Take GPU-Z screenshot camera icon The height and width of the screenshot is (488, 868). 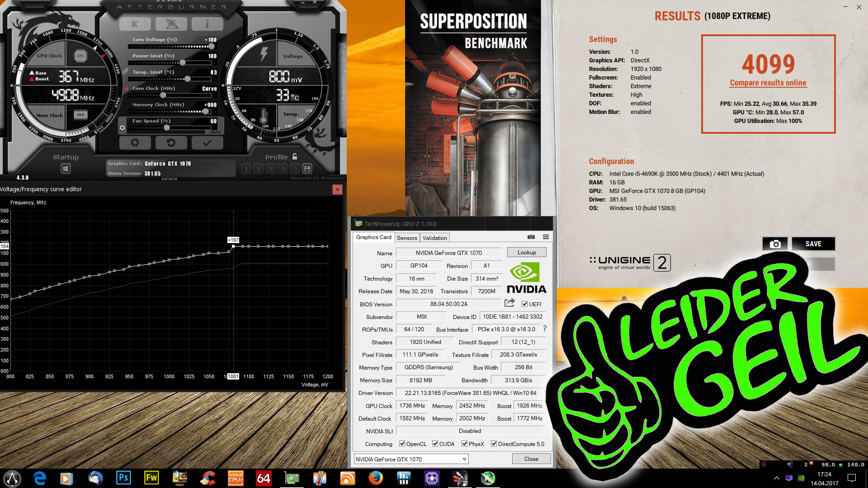tap(531, 237)
